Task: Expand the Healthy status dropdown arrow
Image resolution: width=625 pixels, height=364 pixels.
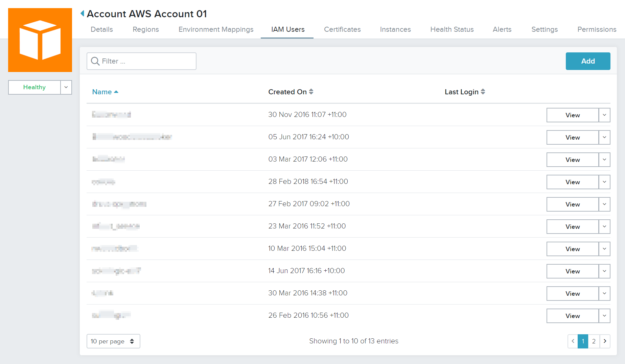Action: click(66, 87)
